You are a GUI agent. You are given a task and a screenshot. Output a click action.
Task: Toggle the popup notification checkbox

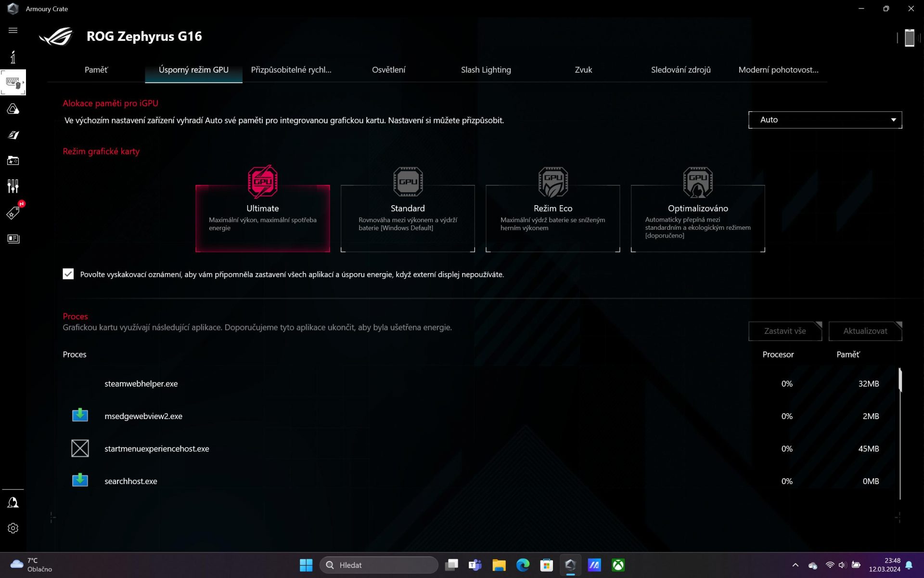[x=68, y=274]
